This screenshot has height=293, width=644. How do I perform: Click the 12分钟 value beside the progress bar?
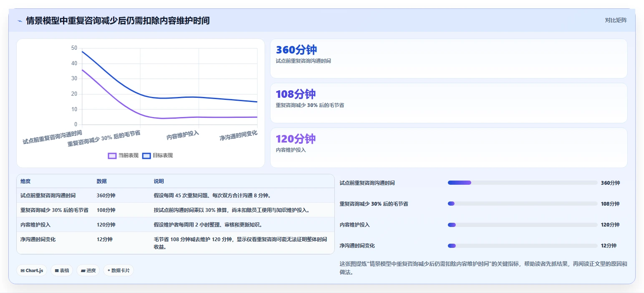click(609, 246)
